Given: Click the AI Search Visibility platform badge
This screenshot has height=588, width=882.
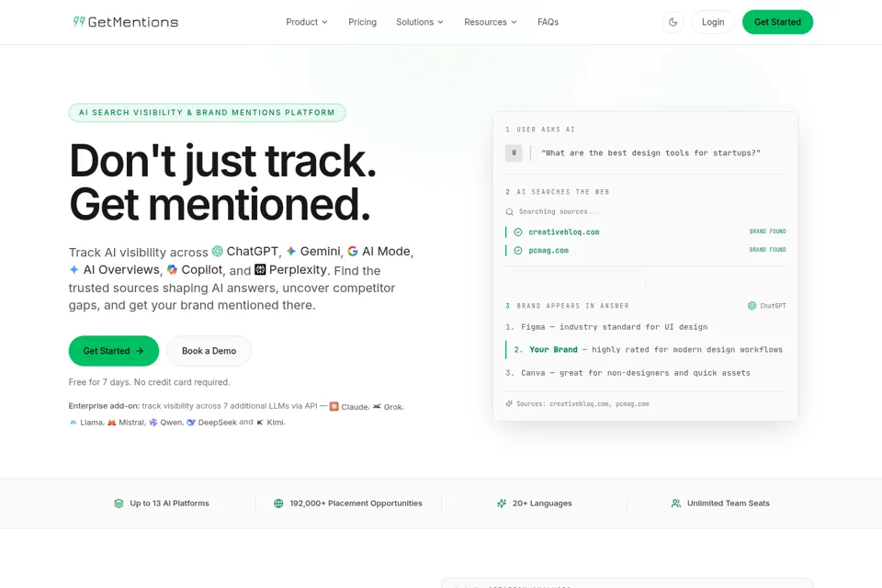Looking at the screenshot, I should click(x=207, y=112).
